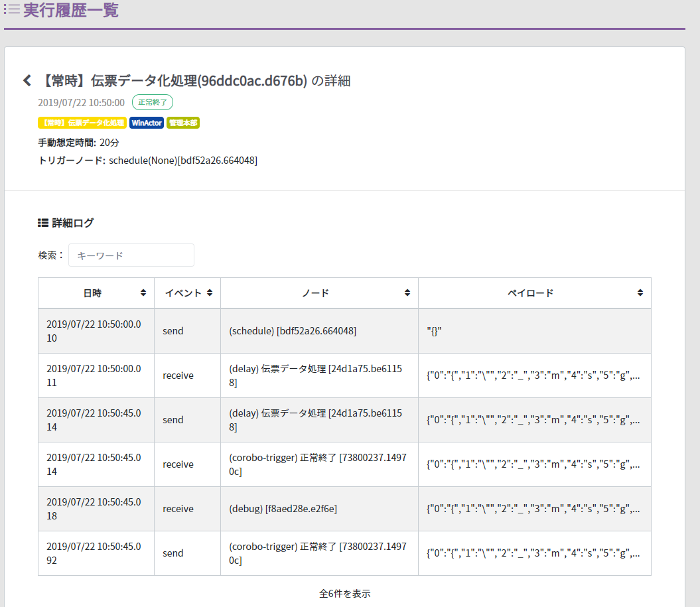Select the yellow 【常時】伝票データ化処理 tag
Screen dimensions: 700x607
click(82, 123)
